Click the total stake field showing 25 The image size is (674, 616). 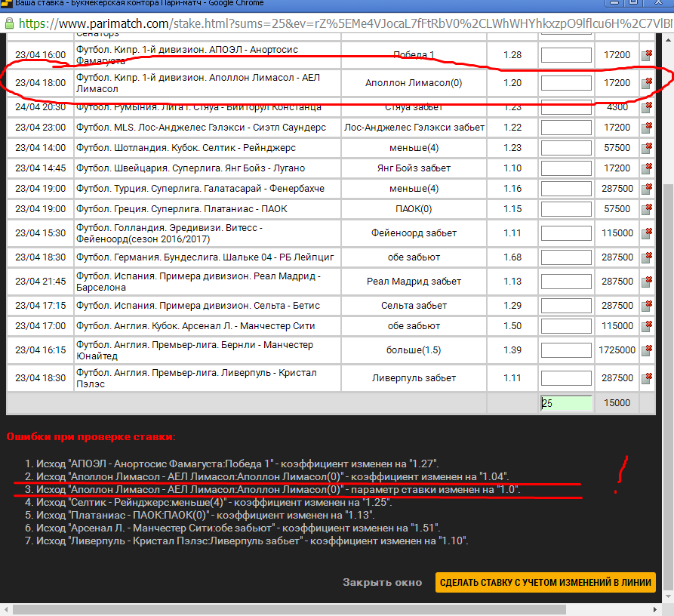pos(566,403)
